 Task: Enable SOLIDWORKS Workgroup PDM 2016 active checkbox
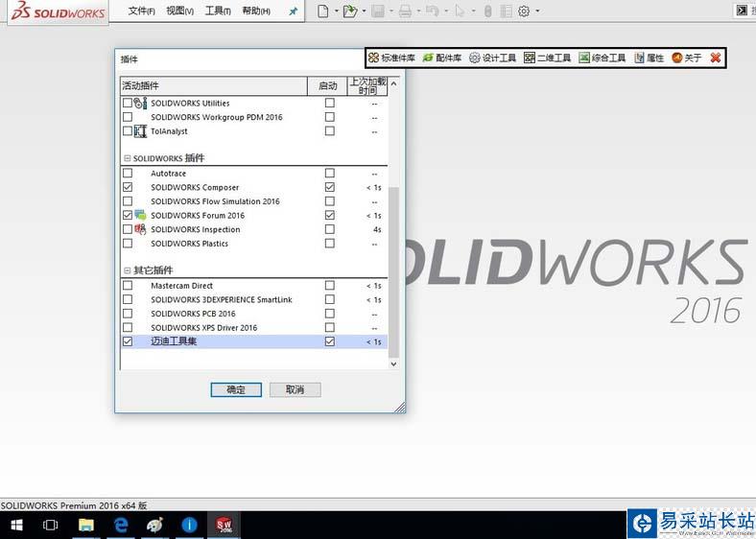coord(128,117)
